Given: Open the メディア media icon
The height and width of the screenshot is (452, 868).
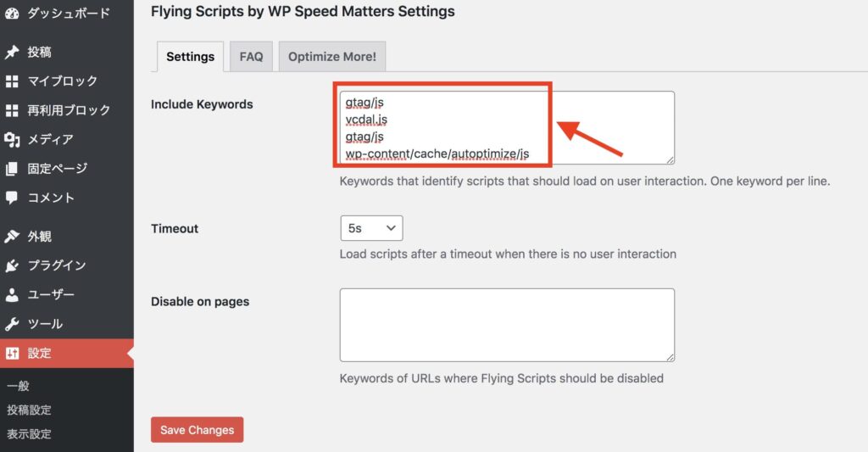Looking at the screenshot, I should click(x=12, y=140).
